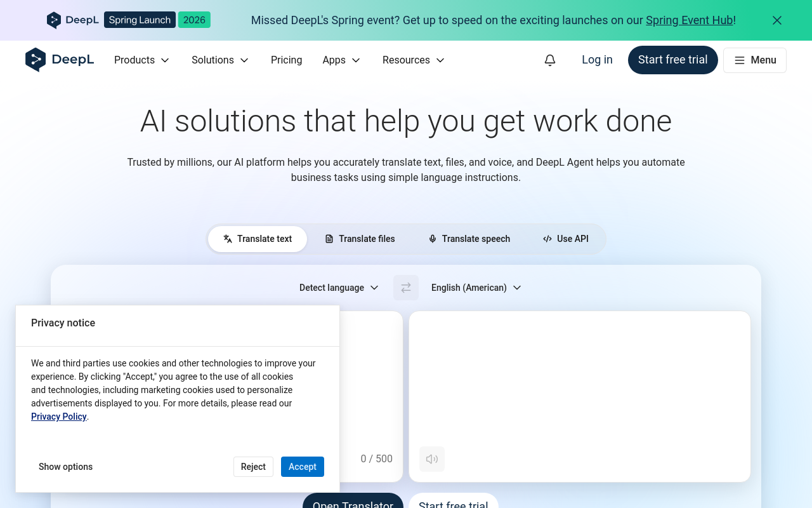Switch to the Translate files tab

(360, 239)
